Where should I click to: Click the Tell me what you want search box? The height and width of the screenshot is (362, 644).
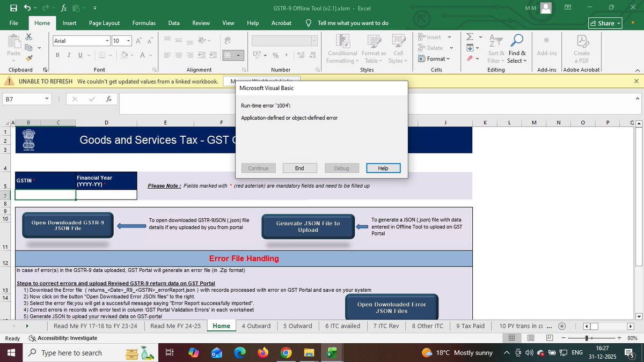click(x=353, y=23)
